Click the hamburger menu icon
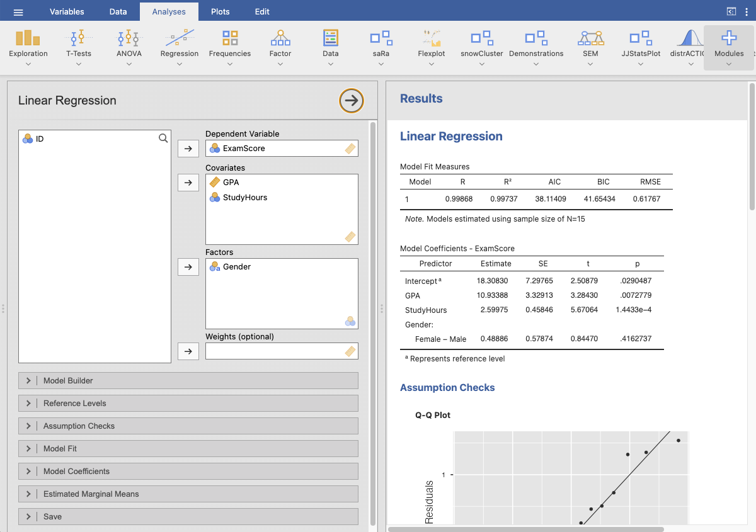The height and width of the screenshot is (532, 756). pos(18,12)
